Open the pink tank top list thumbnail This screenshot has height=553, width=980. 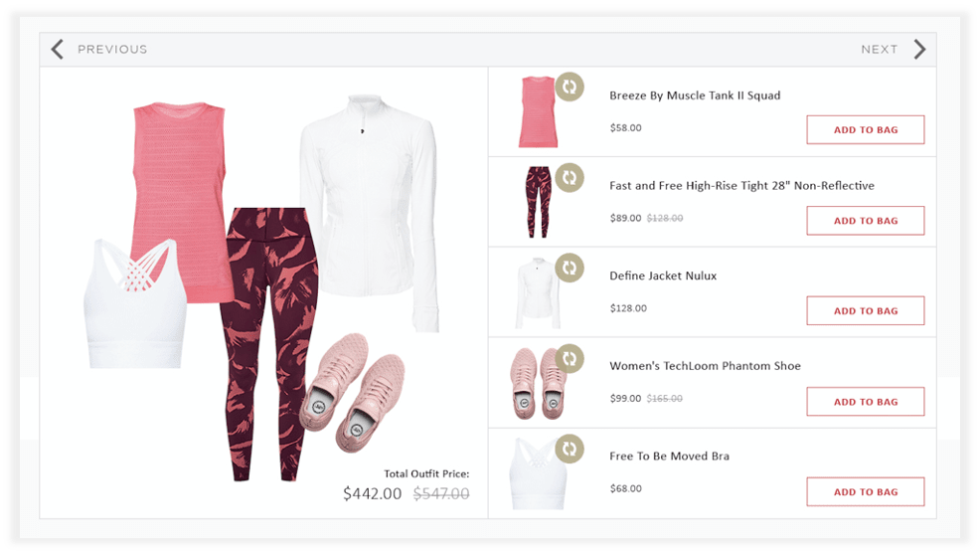(x=538, y=112)
